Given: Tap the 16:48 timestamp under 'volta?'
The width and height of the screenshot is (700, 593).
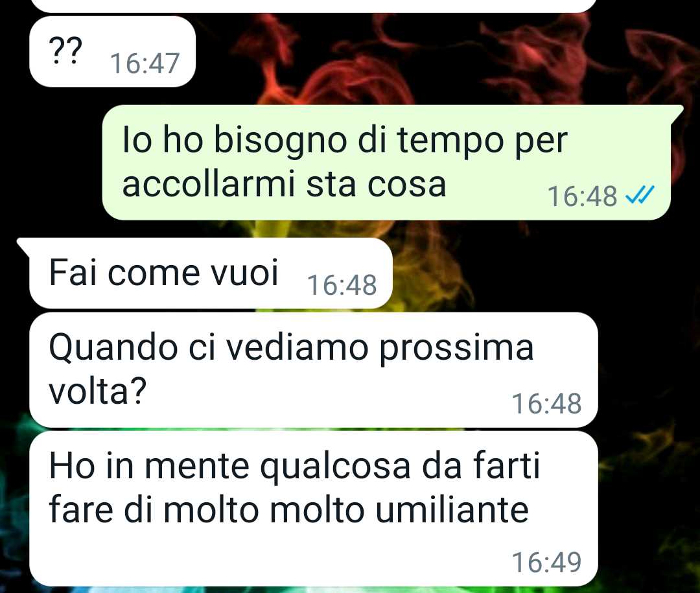Looking at the screenshot, I should click(x=546, y=403).
